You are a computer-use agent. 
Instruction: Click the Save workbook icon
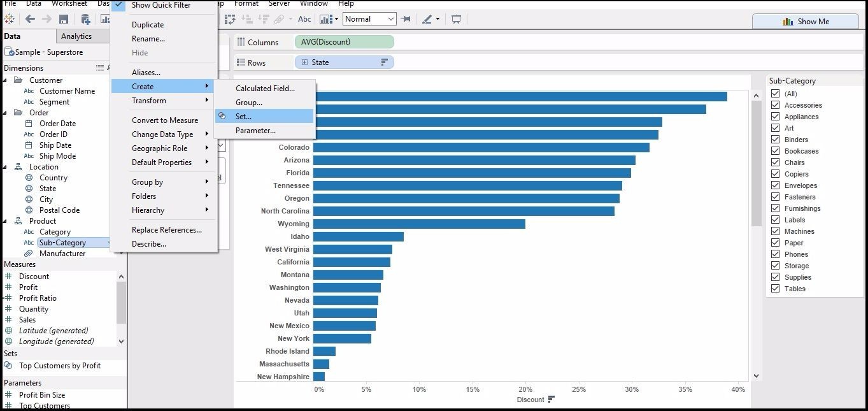(x=62, y=19)
